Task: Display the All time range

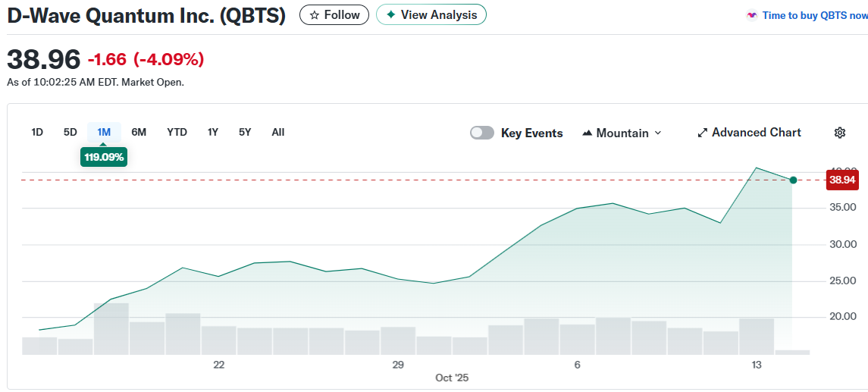Action: [x=278, y=132]
